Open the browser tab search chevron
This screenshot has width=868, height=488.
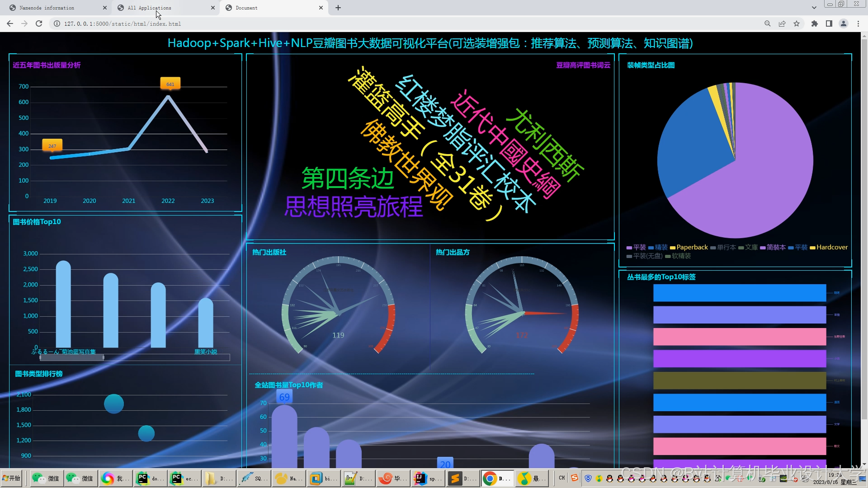[x=814, y=7]
